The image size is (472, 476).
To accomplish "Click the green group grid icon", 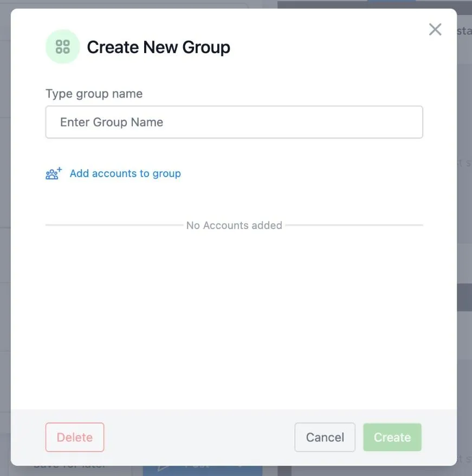I will click(x=62, y=47).
